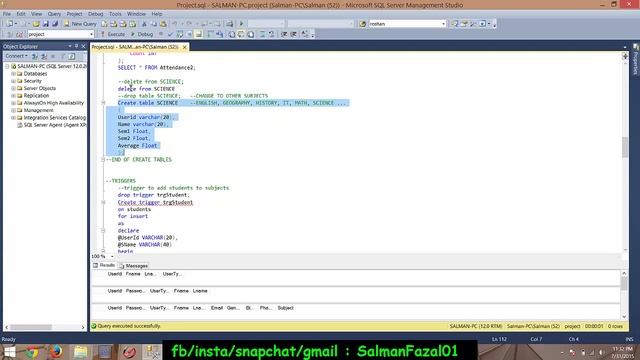640x360 pixels.
Task: Click the Object Explorer filter icon
Action: (62, 56)
